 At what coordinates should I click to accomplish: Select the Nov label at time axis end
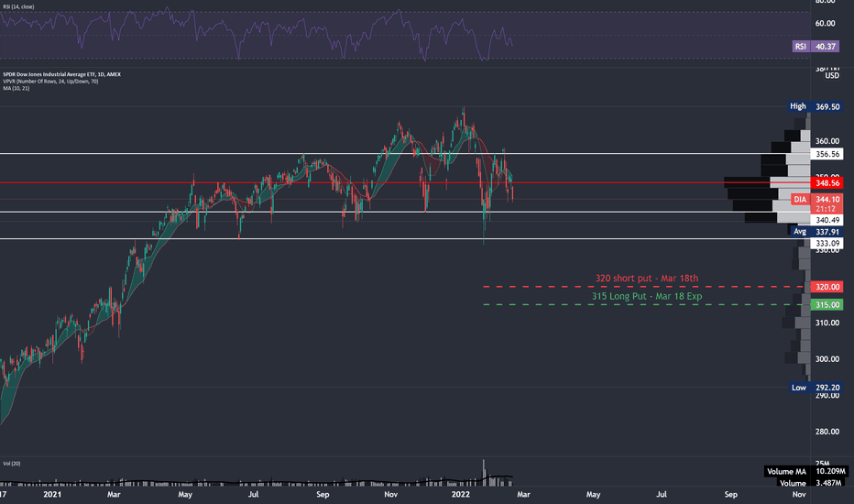(x=799, y=495)
